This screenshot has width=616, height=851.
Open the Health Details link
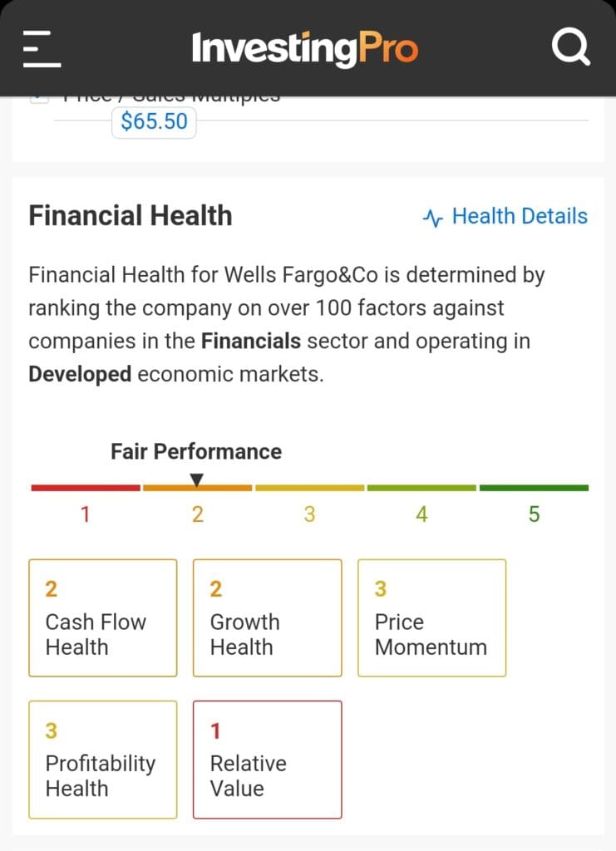coord(519,216)
